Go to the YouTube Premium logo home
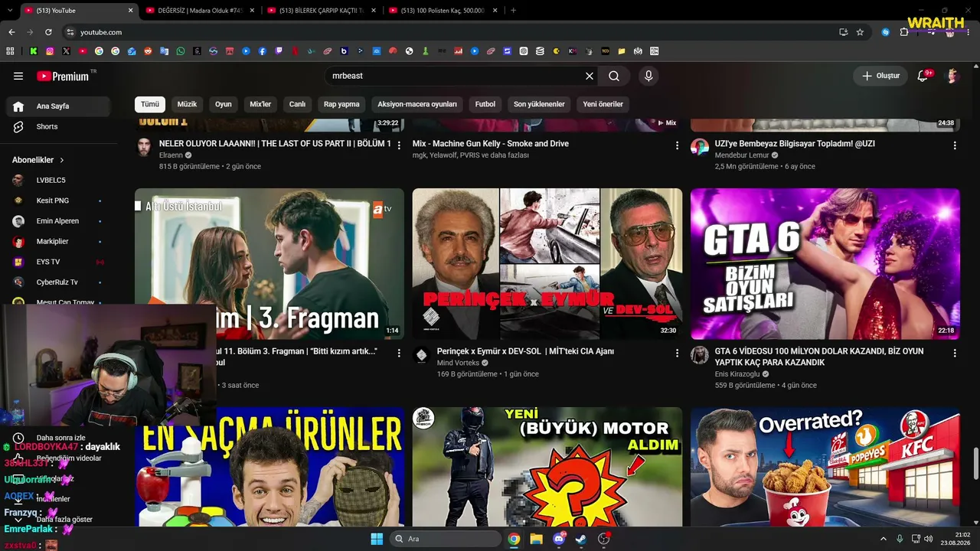The image size is (980, 551). click(64, 76)
